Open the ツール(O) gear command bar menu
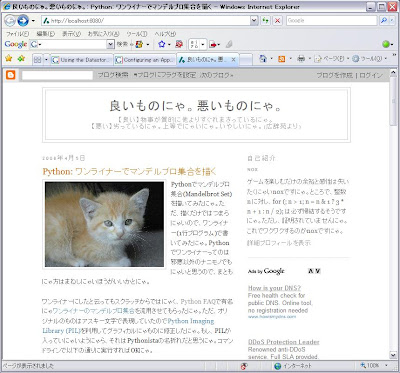Viewport: 400px width, 373px height. click(x=369, y=59)
